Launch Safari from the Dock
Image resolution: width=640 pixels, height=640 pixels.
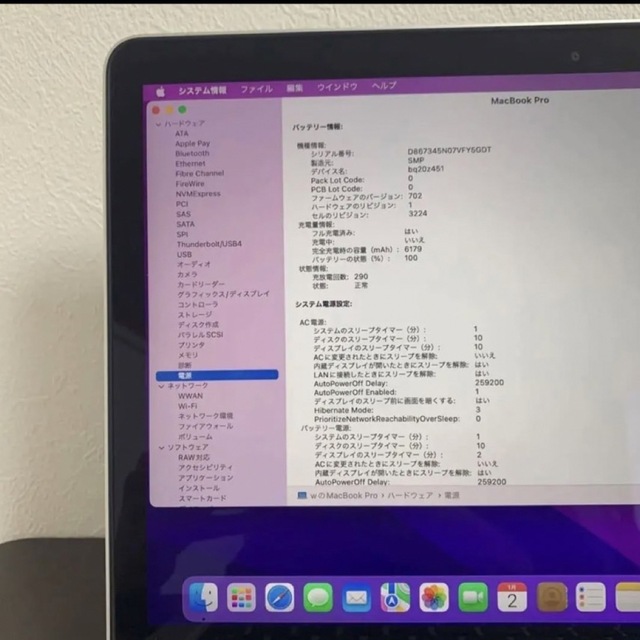280,598
